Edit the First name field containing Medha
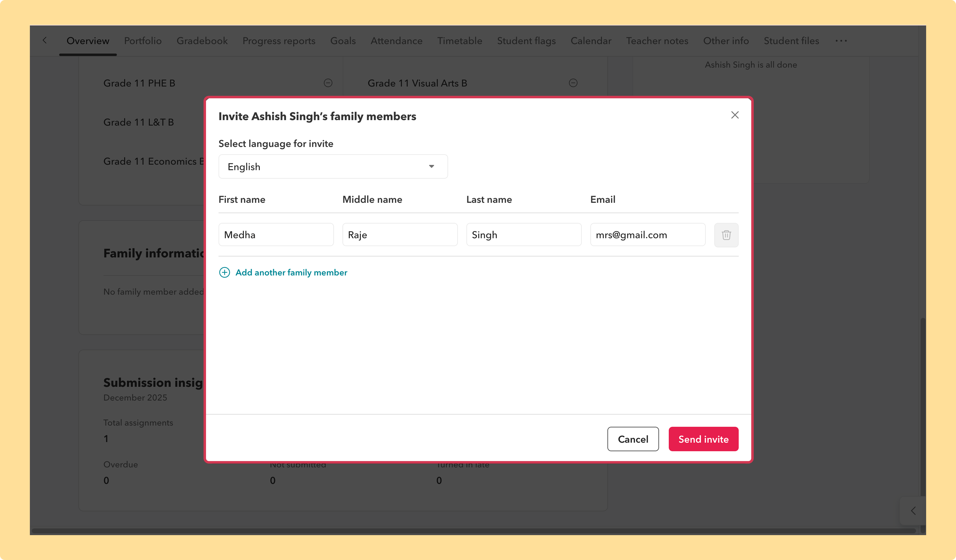Screen dimensions: 956x560 tap(276, 235)
